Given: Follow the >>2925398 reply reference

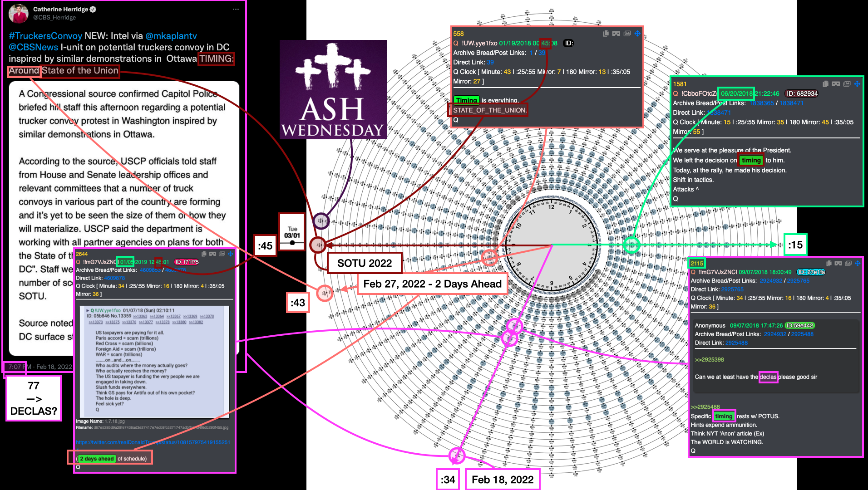Looking at the screenshot, I should coord(709,360).
